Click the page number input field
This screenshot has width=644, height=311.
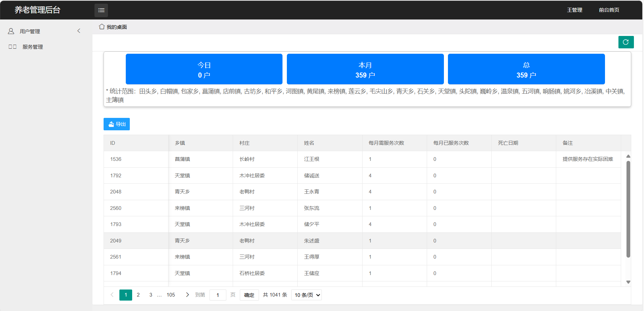pyautogui.click(x=218, y=295)
